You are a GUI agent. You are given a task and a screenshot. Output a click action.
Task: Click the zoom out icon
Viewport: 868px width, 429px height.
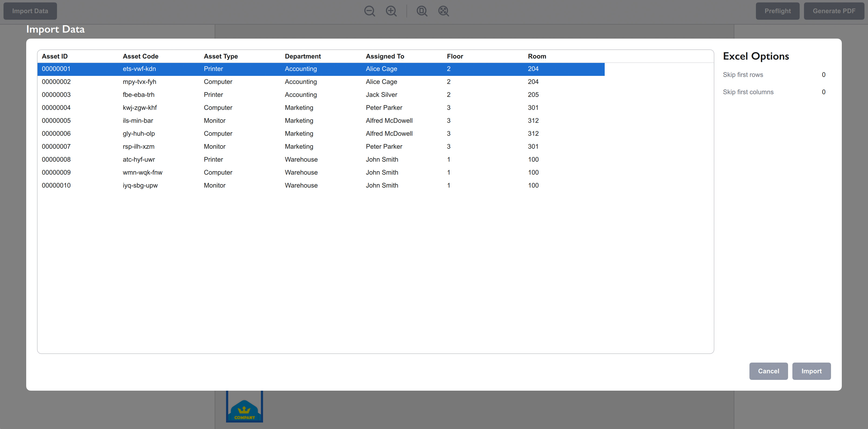(369, 11)
